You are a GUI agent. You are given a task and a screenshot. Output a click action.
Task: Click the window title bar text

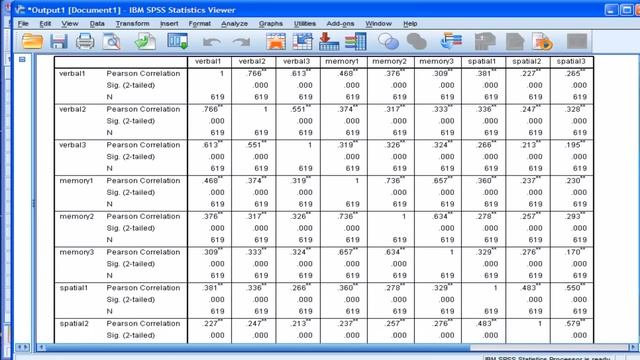coord(131,10)
